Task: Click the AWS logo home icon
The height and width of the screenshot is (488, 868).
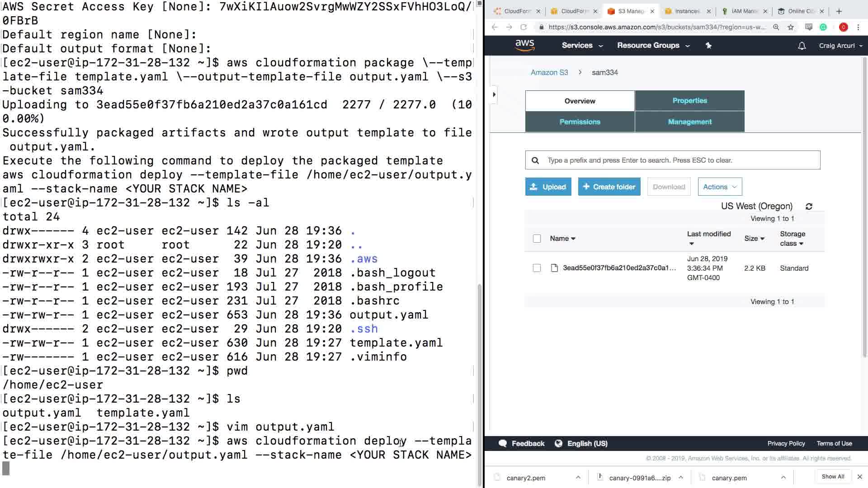Action: [524, 45]
